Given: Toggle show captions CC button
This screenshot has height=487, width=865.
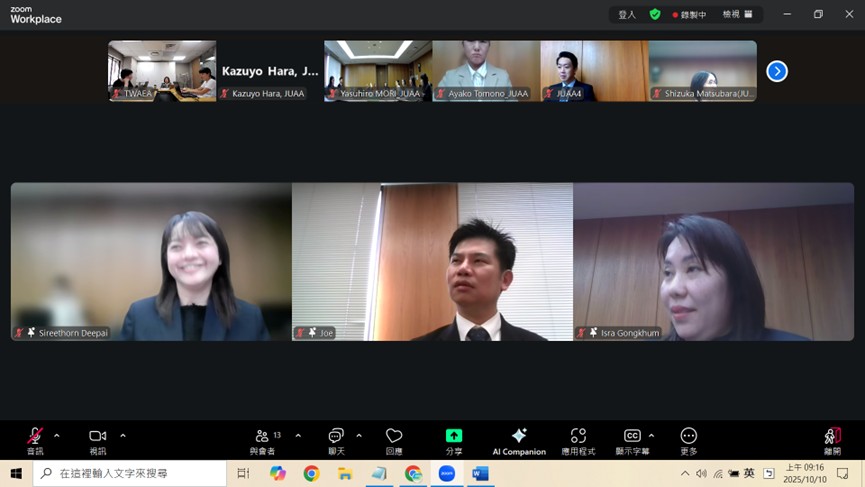Looking at the screenshot, I should pyautogui.click(x=632, y=436).
